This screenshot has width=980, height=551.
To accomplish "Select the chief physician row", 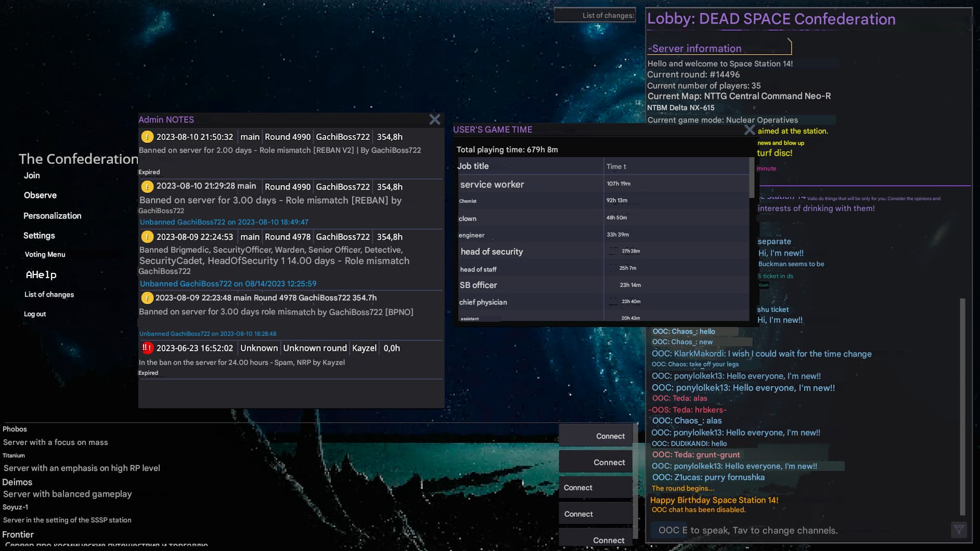I will coord(602,302).
